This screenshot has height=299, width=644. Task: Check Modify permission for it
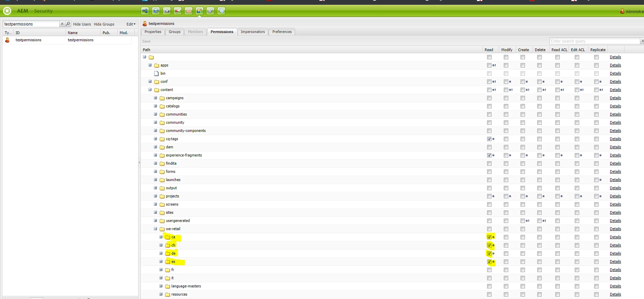[506, 278]
